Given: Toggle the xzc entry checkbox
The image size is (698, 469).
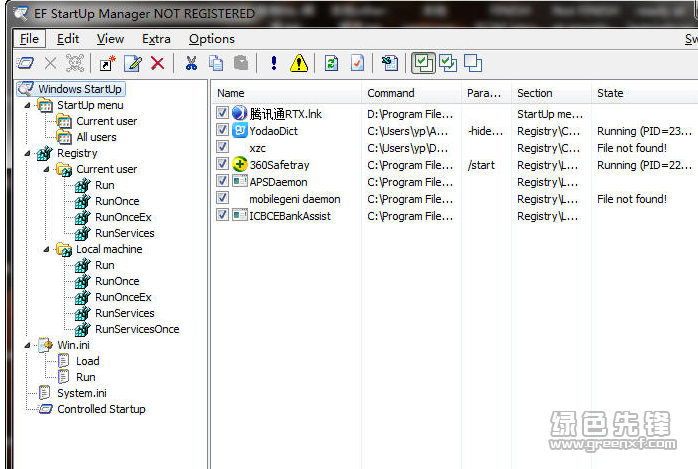Looking at the screenshot, I should [222, 147].
